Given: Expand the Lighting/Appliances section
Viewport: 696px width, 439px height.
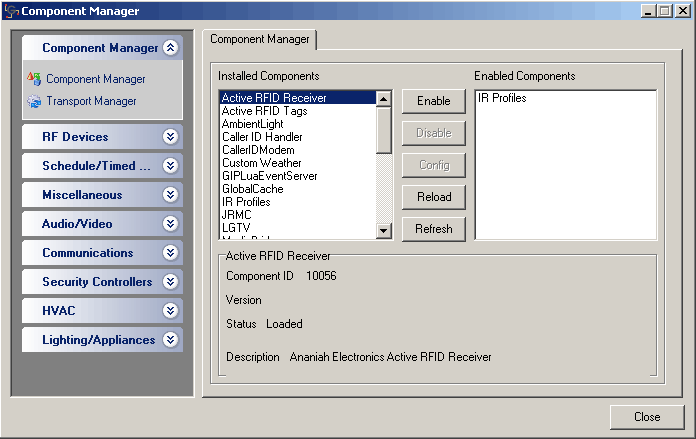Looking at the screenshot, I should pyautogui.click(x=170, y=340).
